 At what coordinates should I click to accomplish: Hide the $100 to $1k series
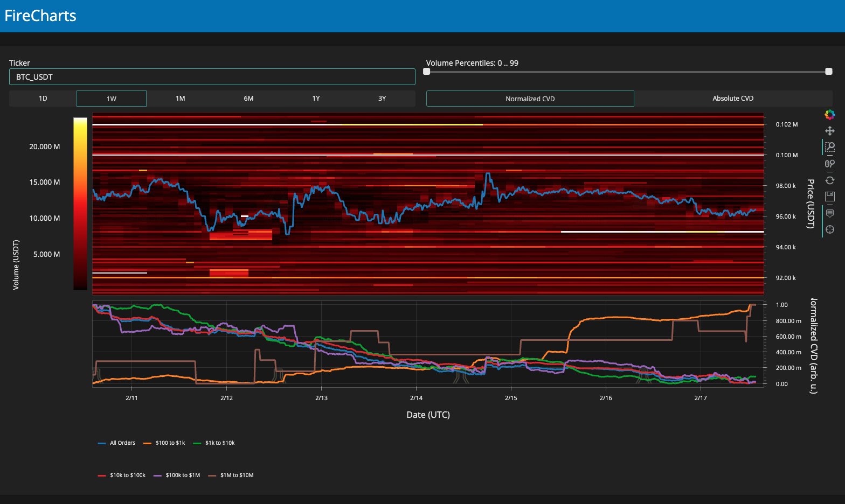point(165,443)
